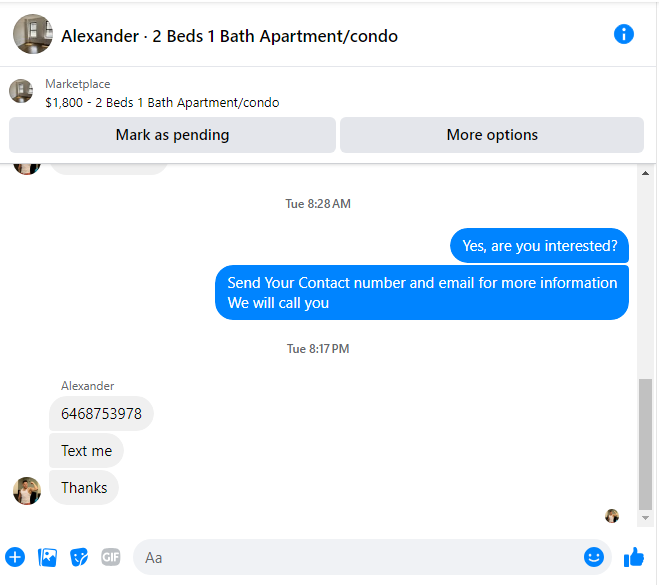
Task: Send a thumbs up like
Action: pos(634,557)
